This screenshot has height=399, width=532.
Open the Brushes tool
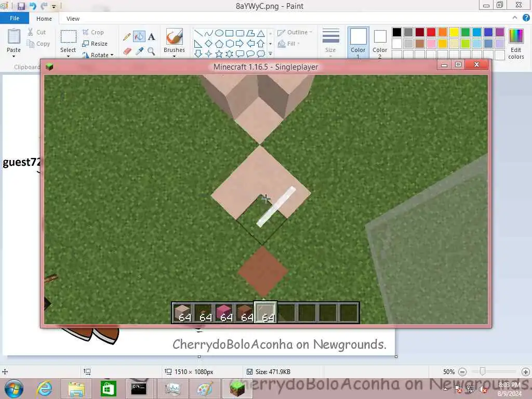pyautogui.click(x=174, y=41)
